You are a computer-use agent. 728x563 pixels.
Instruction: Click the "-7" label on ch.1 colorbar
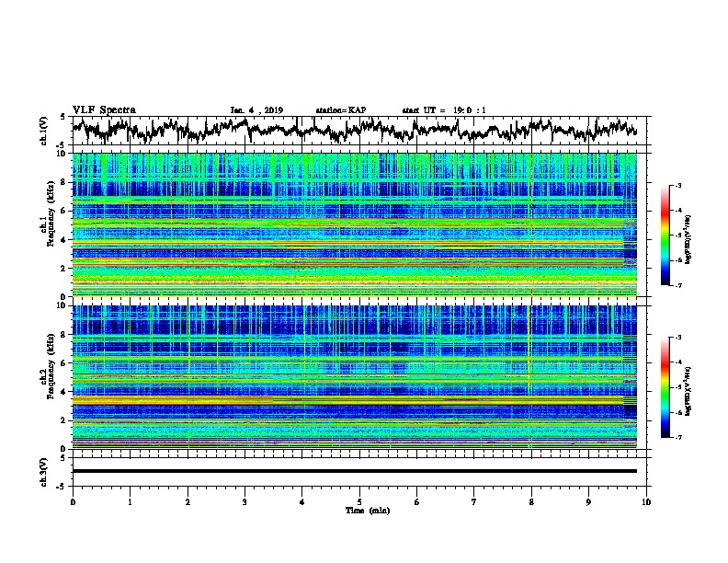tap(678, 285)
